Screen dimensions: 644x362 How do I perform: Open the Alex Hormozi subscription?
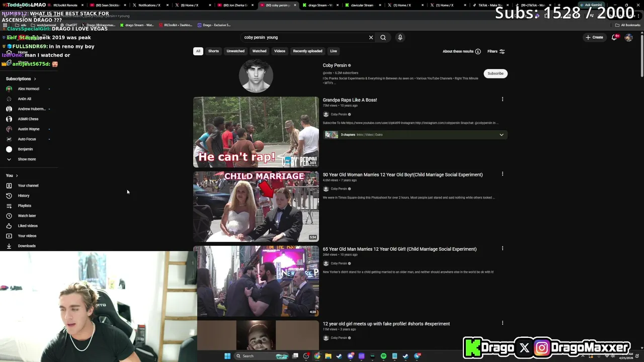[28, 89]
